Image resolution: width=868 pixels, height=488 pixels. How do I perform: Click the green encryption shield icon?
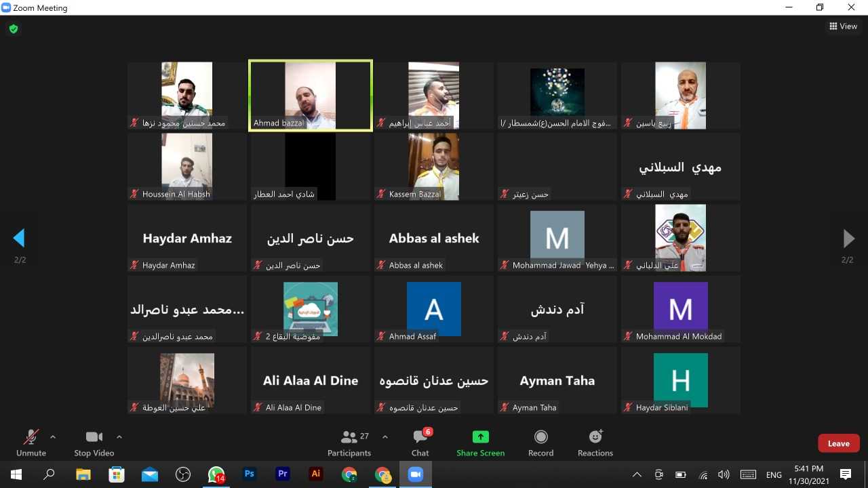pos(13,29)
